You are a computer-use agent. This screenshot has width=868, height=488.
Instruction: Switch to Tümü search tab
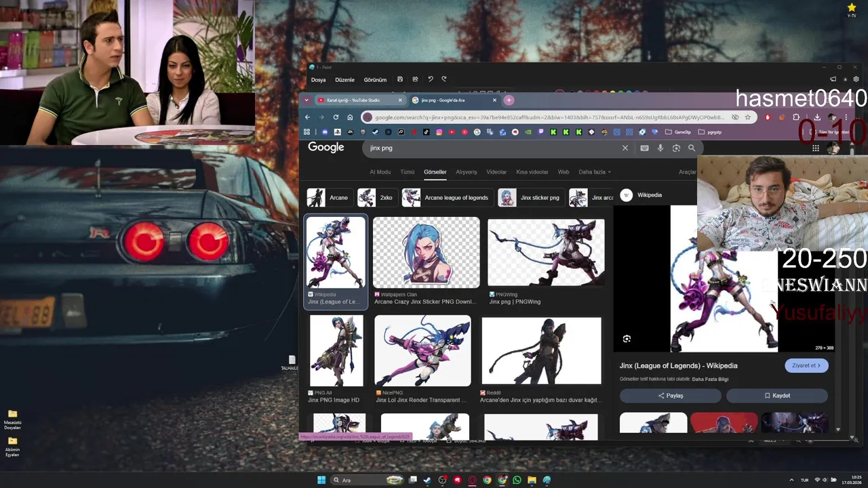point(407,172)
